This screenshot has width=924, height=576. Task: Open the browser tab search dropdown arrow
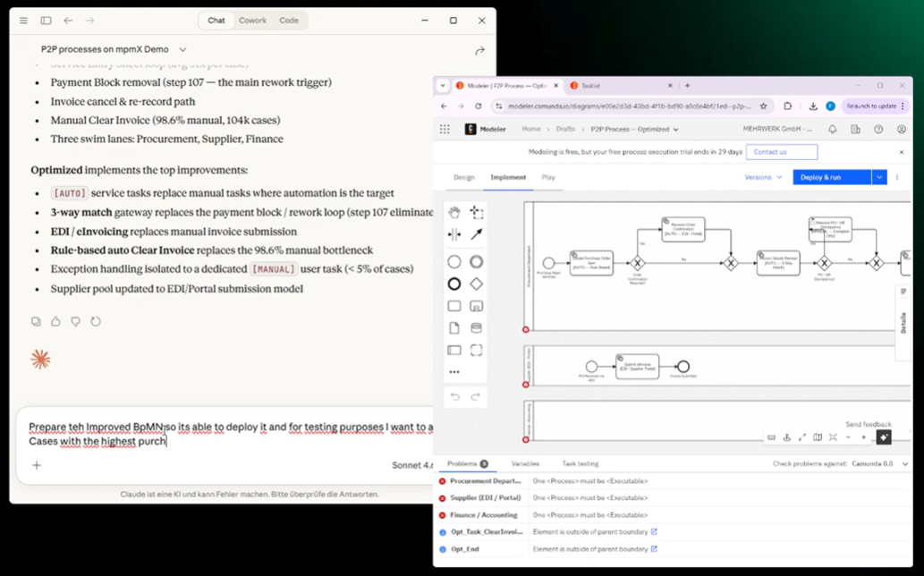[443, 85]
